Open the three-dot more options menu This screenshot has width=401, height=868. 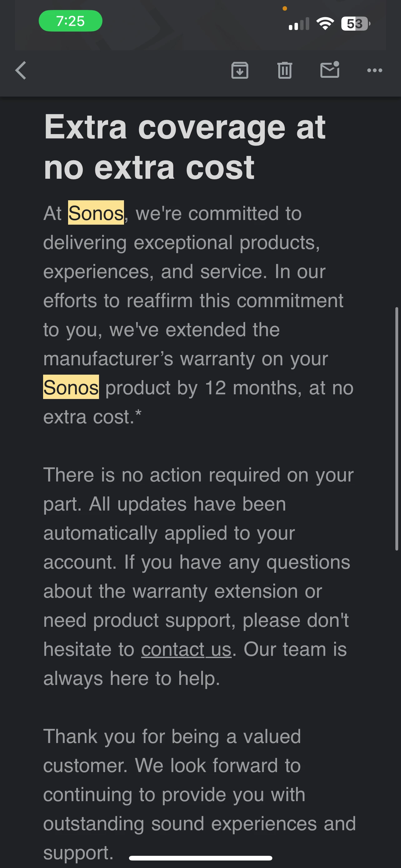click(x=374, y=70)
